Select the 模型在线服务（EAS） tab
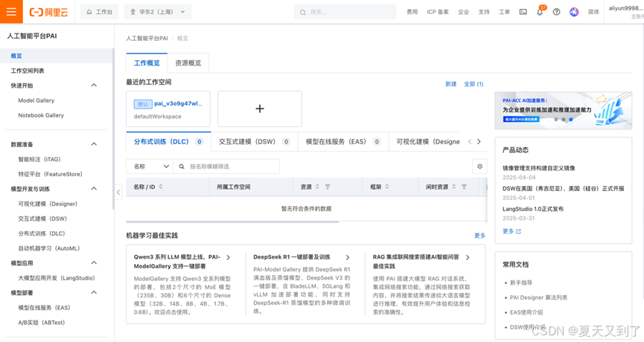Viewport: 644px width, 342px height. coord(343,142)
